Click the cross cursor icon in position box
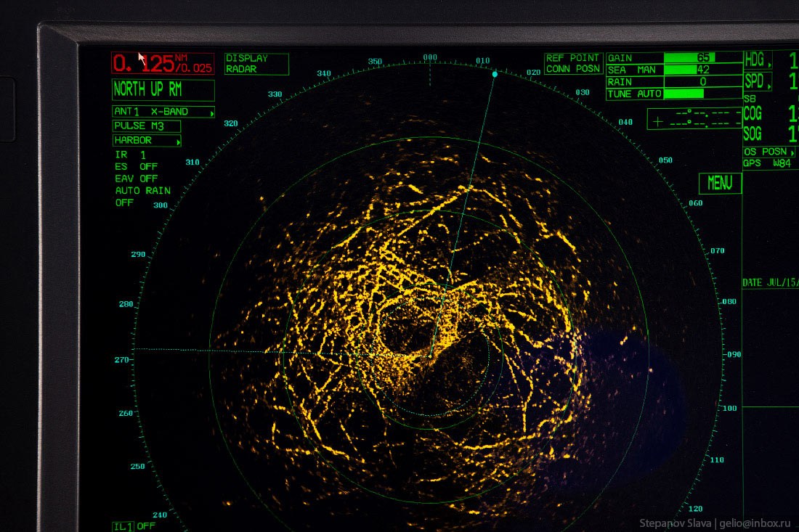 click(658, 121)
